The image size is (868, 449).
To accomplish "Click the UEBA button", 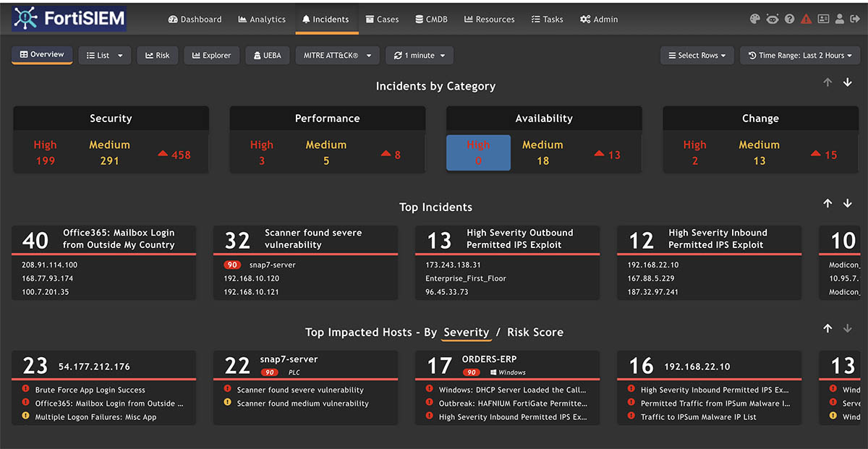I will [268, 56].
